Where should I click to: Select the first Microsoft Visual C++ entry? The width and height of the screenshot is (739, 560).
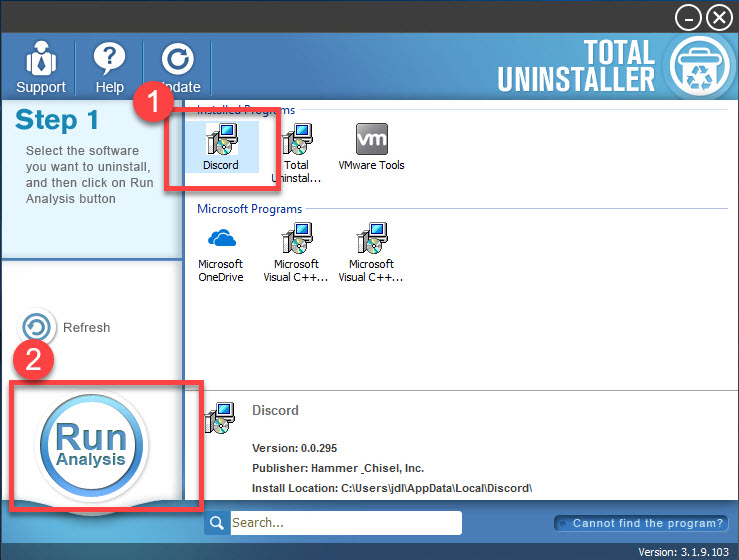(296, 253)
